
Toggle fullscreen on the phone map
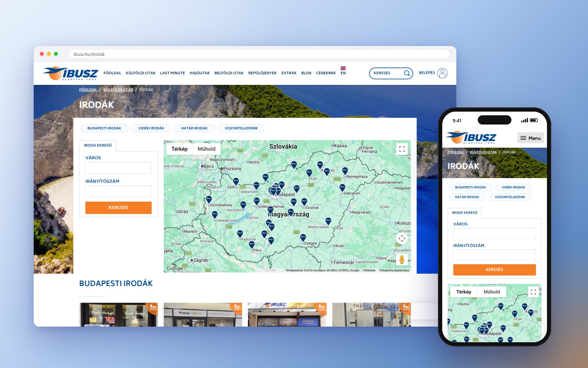click(x=533, y=292)
